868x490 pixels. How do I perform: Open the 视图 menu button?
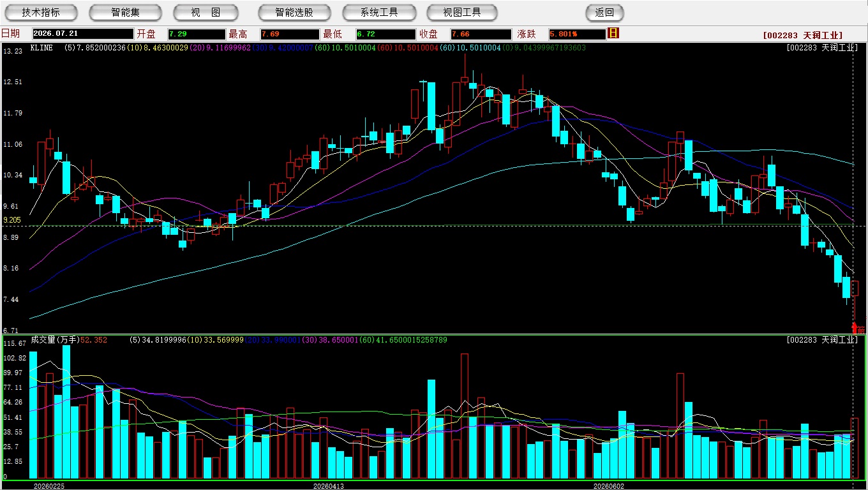coord(206,13)
